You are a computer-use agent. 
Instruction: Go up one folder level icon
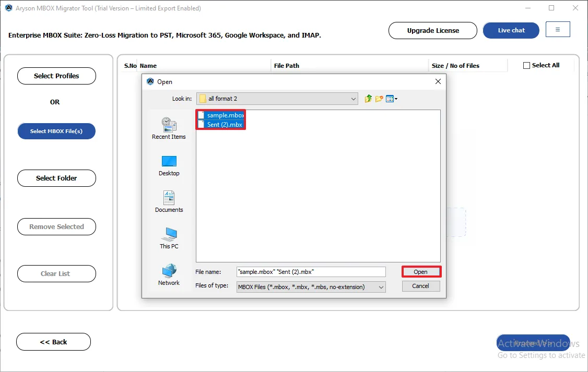point(368,99)
